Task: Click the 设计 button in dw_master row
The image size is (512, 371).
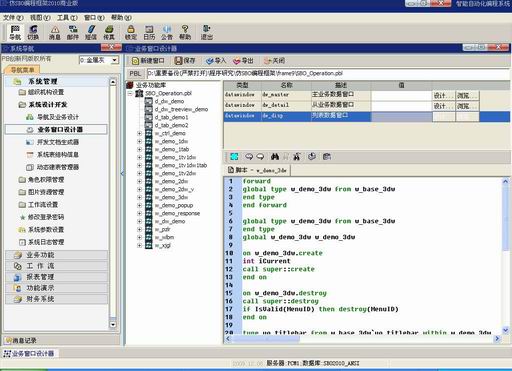Action: 443,95
